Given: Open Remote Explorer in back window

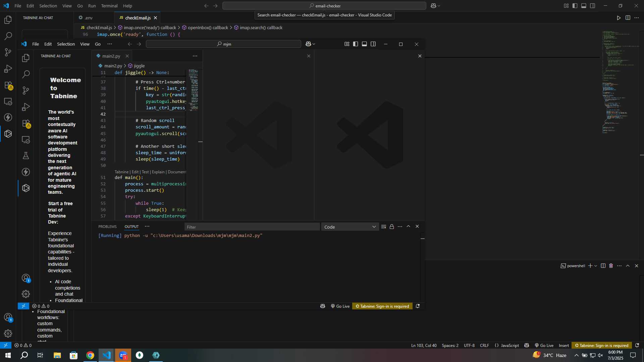Looking at the screenshot, I should pyautogui.click(x=8, y=101).
